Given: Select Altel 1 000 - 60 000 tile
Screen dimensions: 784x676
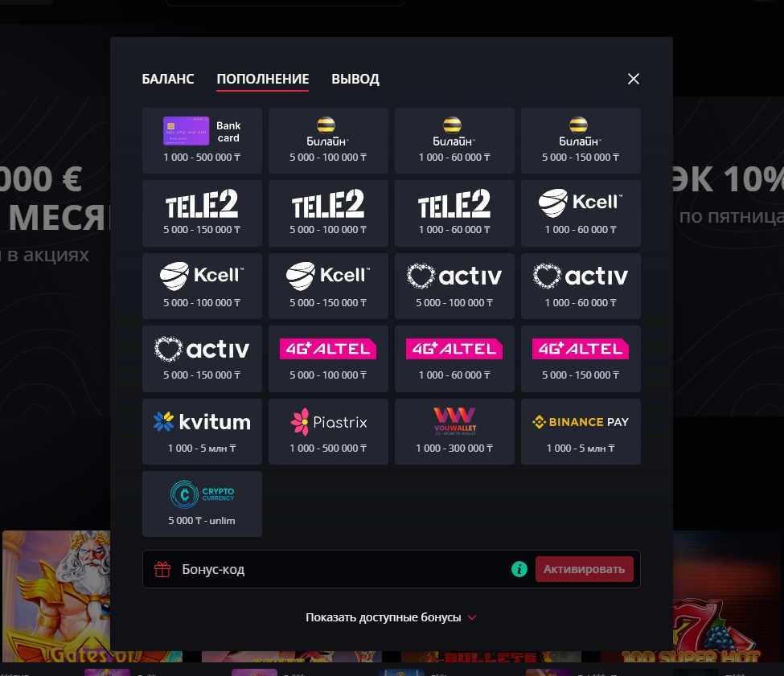Looking at the screenshot, I should click(x=454, y=358).
